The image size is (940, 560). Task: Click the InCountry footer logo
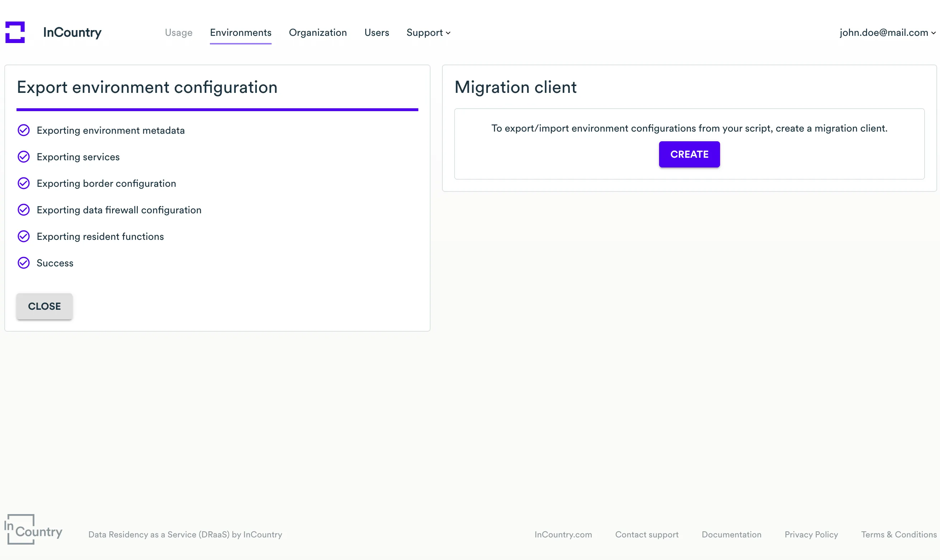coord(33,530)
